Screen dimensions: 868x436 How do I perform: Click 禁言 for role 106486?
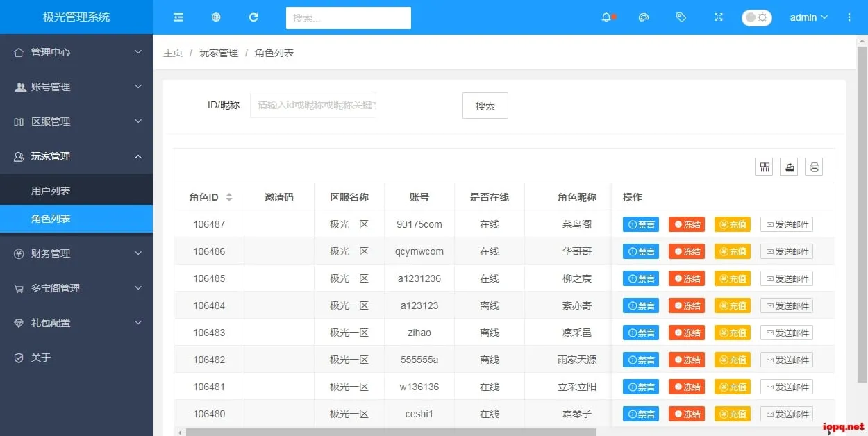[641, 251]
